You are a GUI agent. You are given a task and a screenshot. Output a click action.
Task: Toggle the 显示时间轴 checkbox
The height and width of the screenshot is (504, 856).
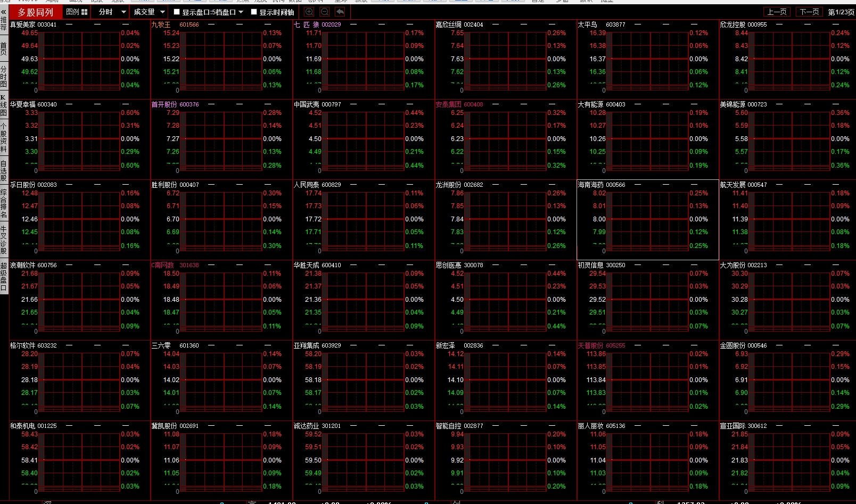point(254,12)
